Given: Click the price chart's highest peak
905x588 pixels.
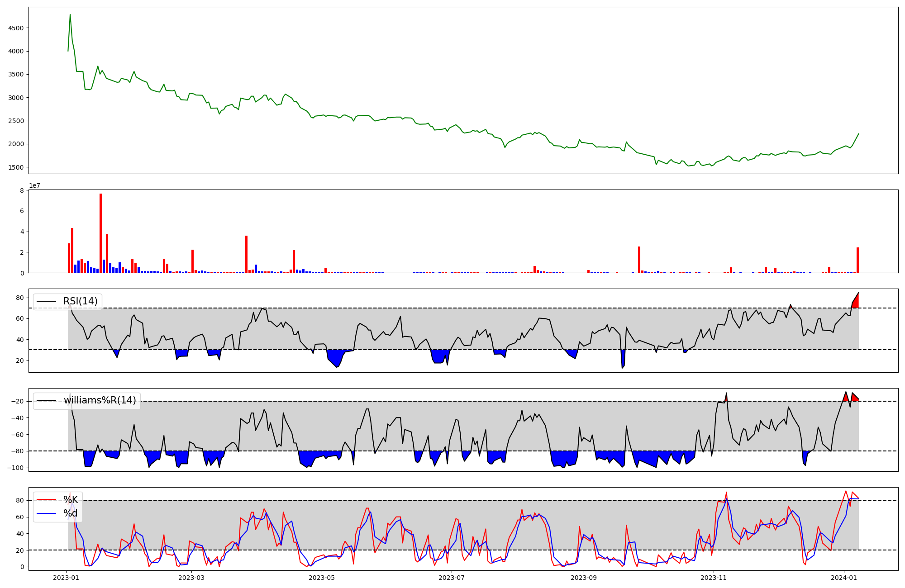Looking at the screenshot, I should [x=70, y=15].
